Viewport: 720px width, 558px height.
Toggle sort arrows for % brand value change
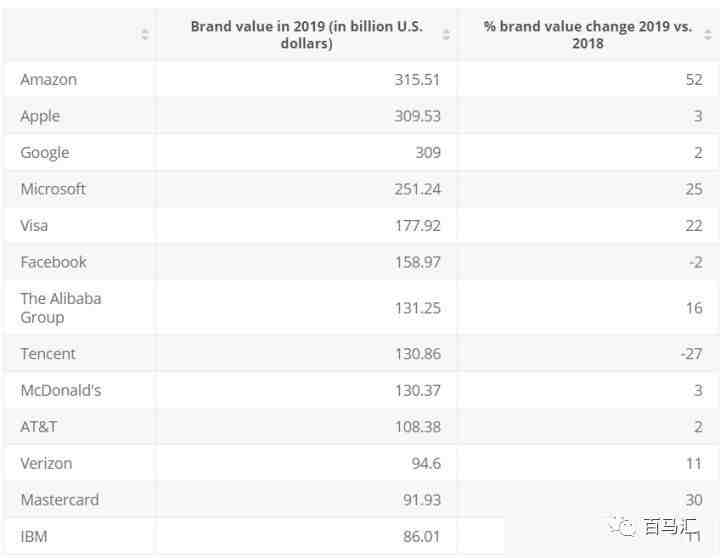(x=710, y=35)
